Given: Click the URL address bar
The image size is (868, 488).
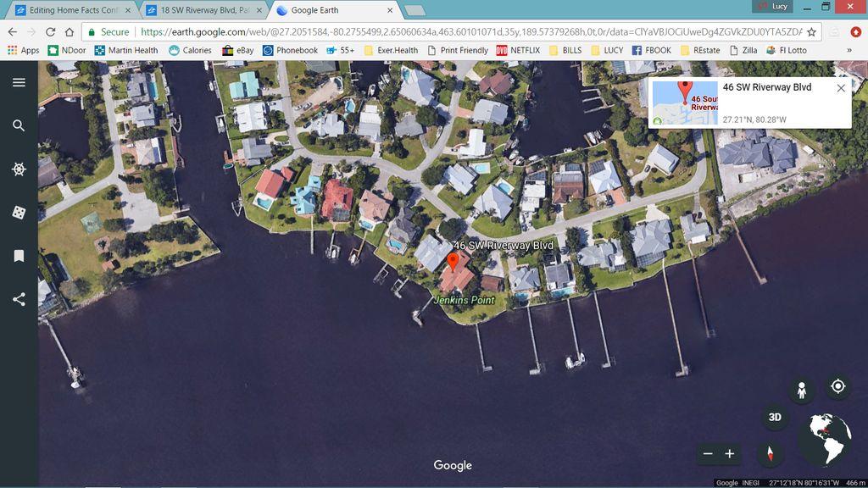Looking at the screenshot, I should coord(466,32).
